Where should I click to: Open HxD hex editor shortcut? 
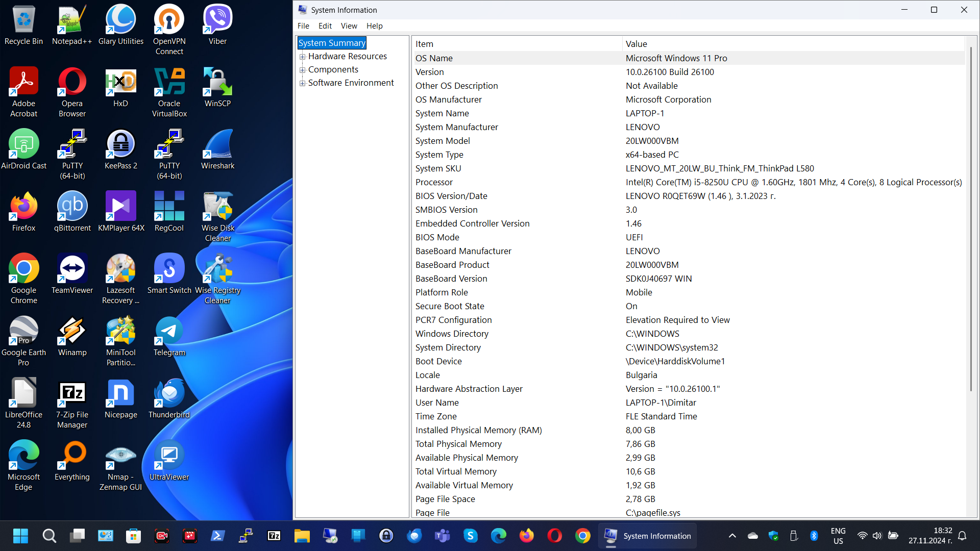pyautogui.click(x=120, y=88)
